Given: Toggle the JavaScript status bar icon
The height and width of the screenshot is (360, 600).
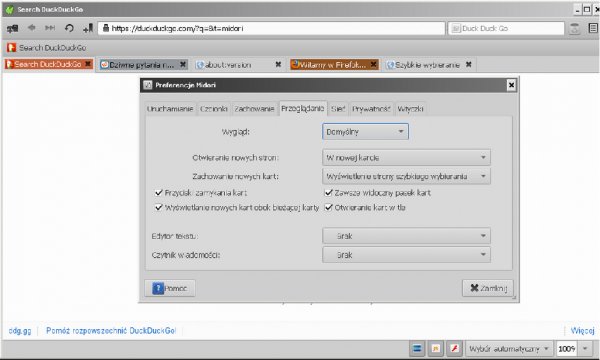Looking at the screenshot, I should click(x=435, y=349).
